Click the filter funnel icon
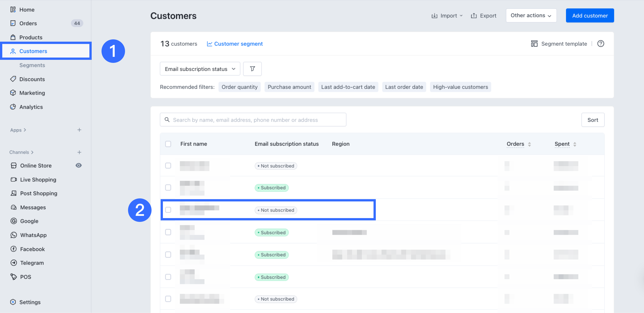 (x=252, y=69)
